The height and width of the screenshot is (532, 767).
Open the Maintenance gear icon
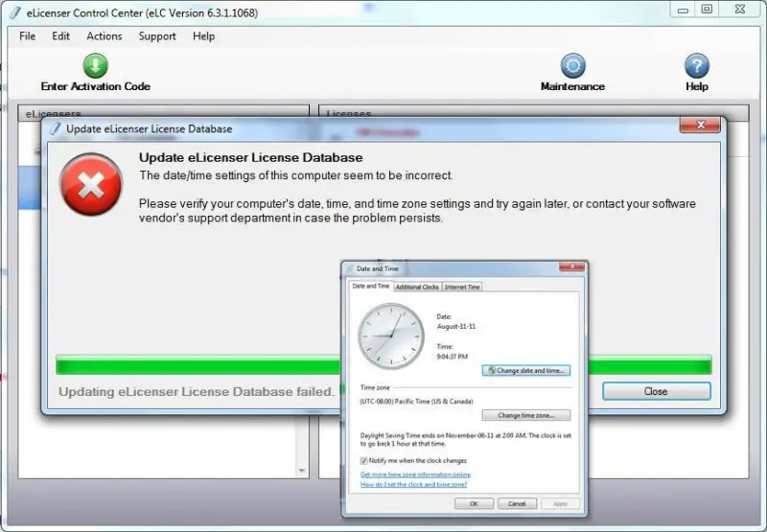pos(572,66)
